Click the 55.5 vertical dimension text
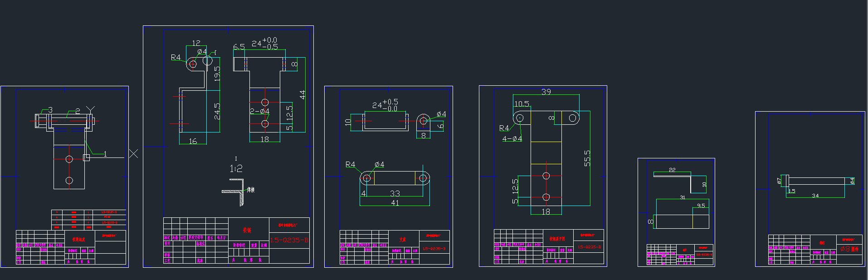868x280 pixels. pyautogui.click(x=587, y=158)
